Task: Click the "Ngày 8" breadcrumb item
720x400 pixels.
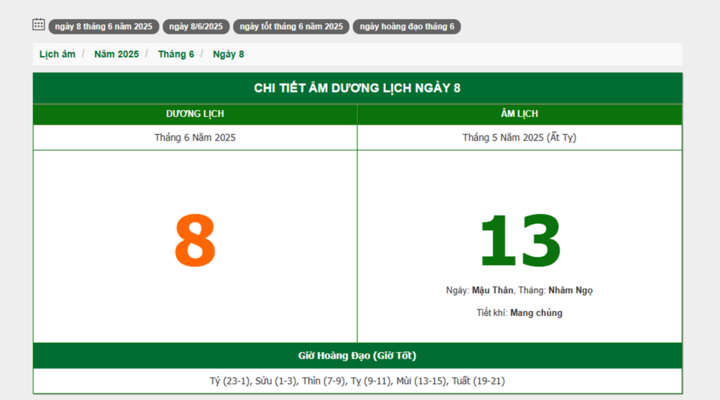Action: [228, 54]
